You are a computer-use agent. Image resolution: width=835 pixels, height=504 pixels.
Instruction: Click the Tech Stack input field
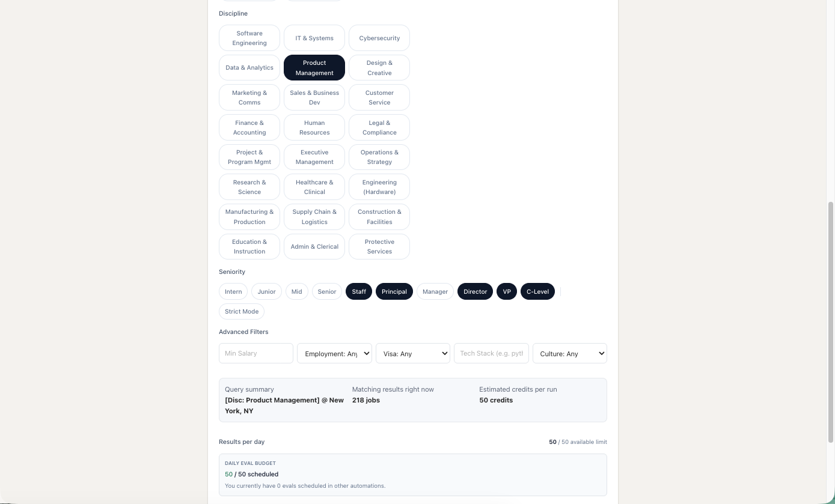point(491,353)
